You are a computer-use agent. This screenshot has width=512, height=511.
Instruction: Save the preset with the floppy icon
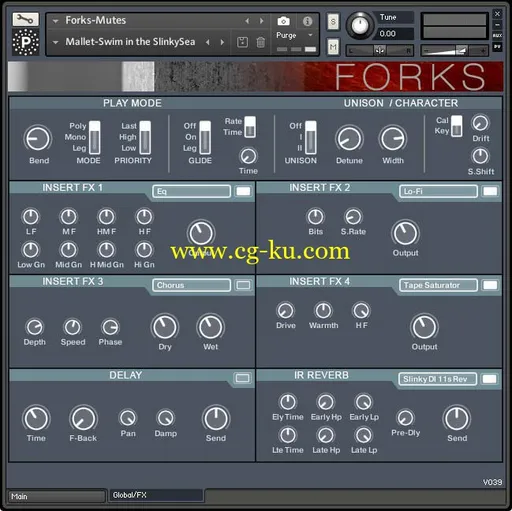tap(242, 42)
